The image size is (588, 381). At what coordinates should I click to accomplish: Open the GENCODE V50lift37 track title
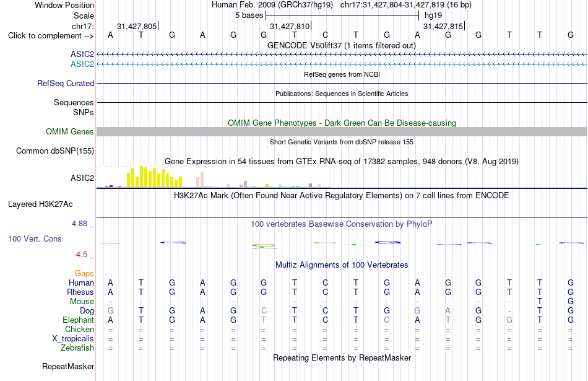tap(341, 45)
